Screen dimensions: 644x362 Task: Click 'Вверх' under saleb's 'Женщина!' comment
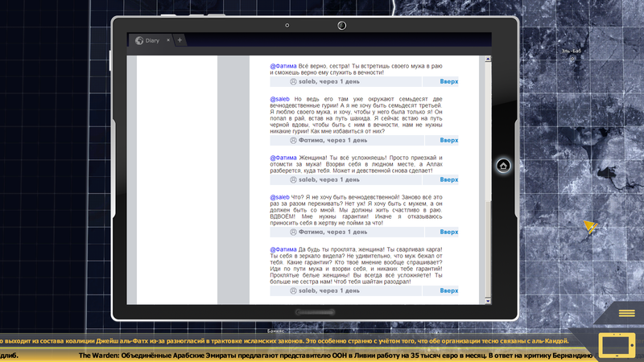click(449, 179)
